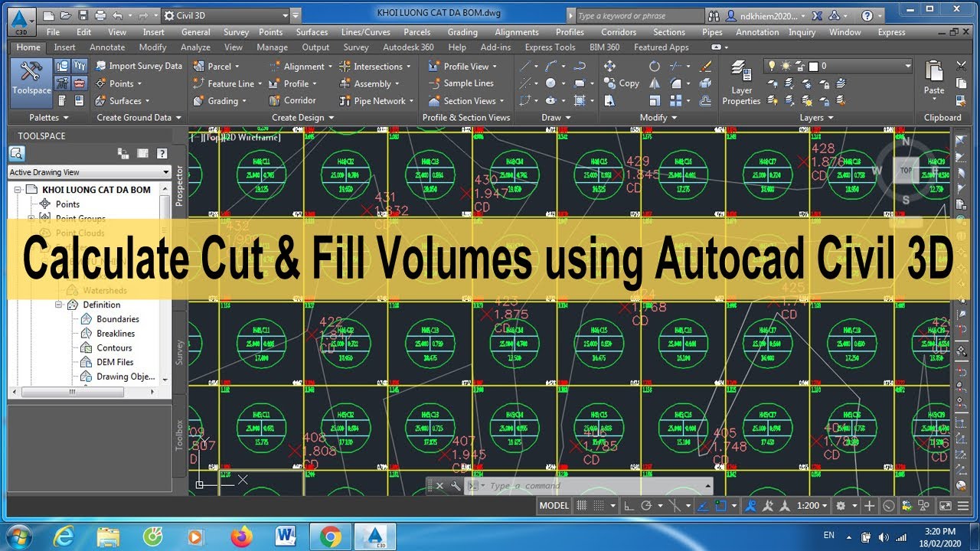Image resolution: width=980 pixels, height=551 pixels.
Task: Open the Layer Properties manager
Action: [741, 83]
